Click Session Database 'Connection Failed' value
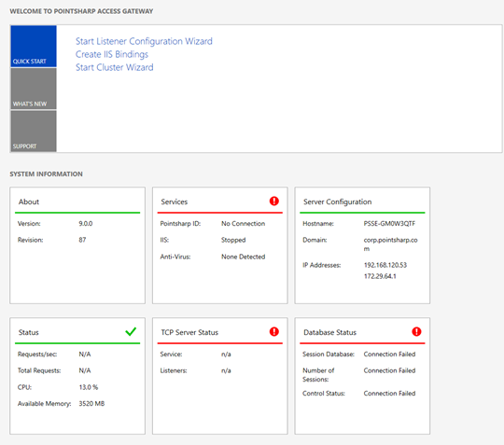The height and width of the screenshot is (445, 504). click(389, 355)
